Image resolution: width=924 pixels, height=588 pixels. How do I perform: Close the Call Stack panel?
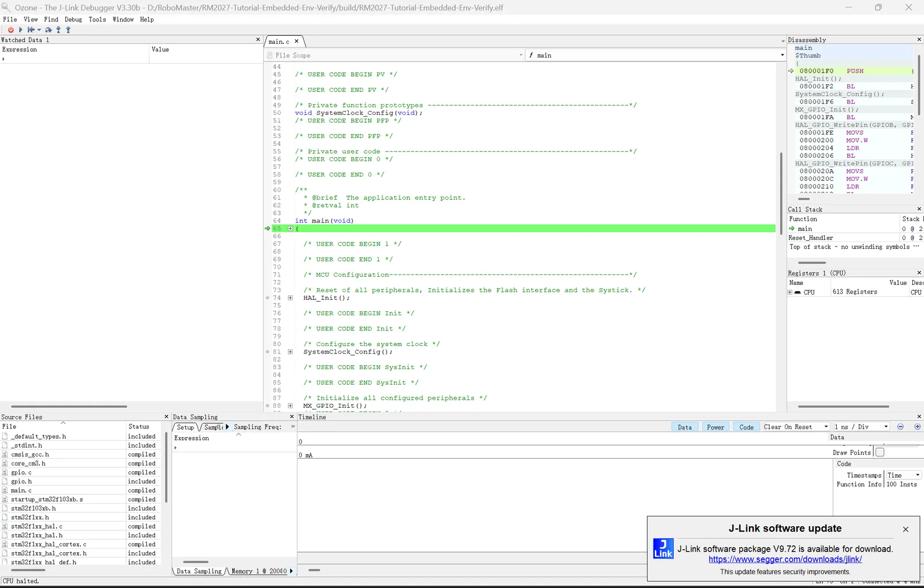[x=919, y=209]
